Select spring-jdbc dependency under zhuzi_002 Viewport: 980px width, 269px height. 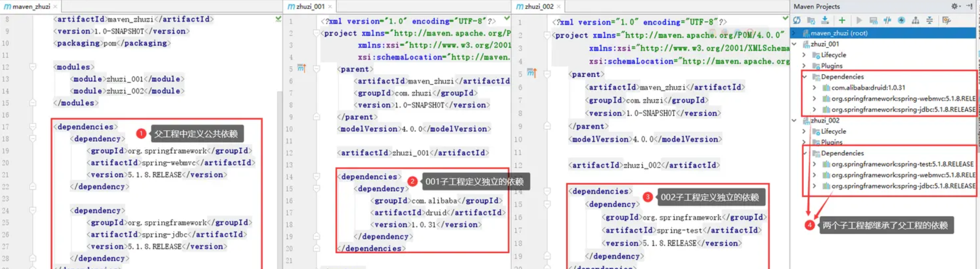(x=899, y=186)
